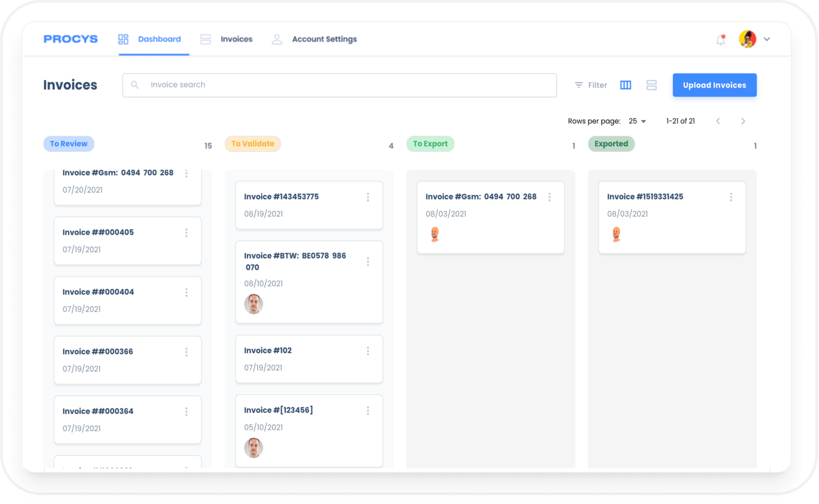
Task: Open options menu for Invoice #1519331425
Action: tap(731, 197)
